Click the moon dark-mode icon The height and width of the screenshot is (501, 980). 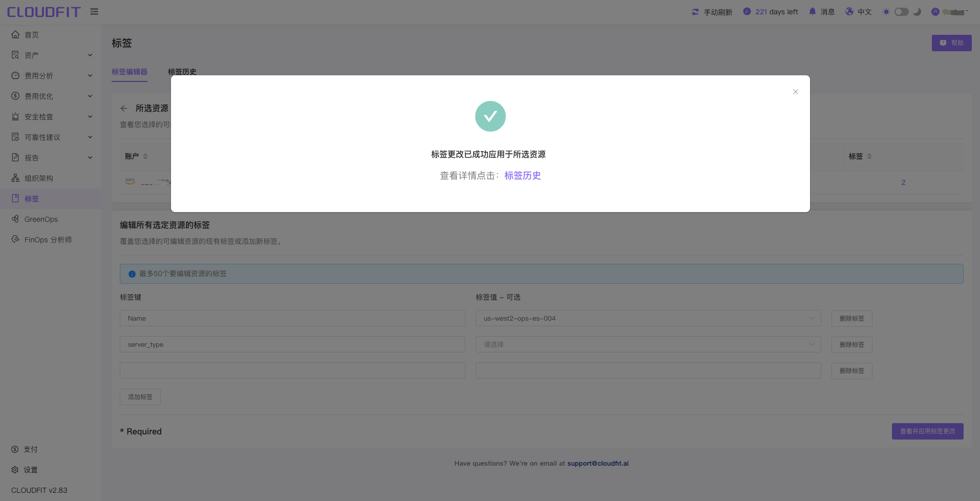pos(917,12)
